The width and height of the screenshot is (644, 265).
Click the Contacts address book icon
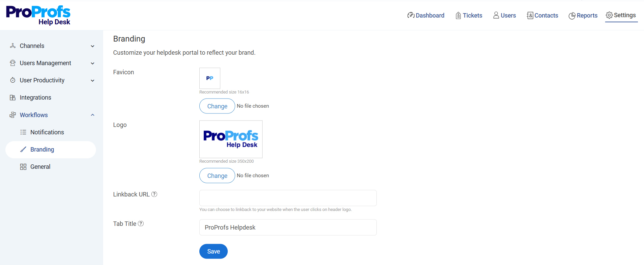(x=530, y=16)
